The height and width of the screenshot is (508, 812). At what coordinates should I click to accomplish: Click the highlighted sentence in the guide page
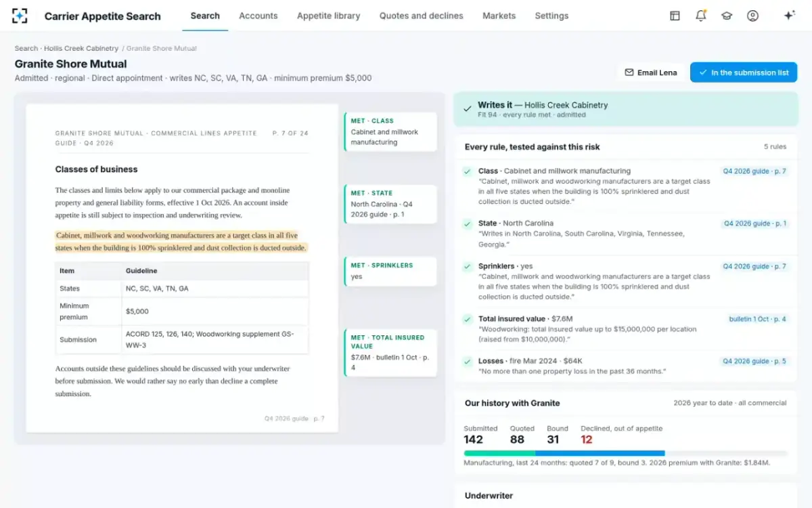(181, 242)
